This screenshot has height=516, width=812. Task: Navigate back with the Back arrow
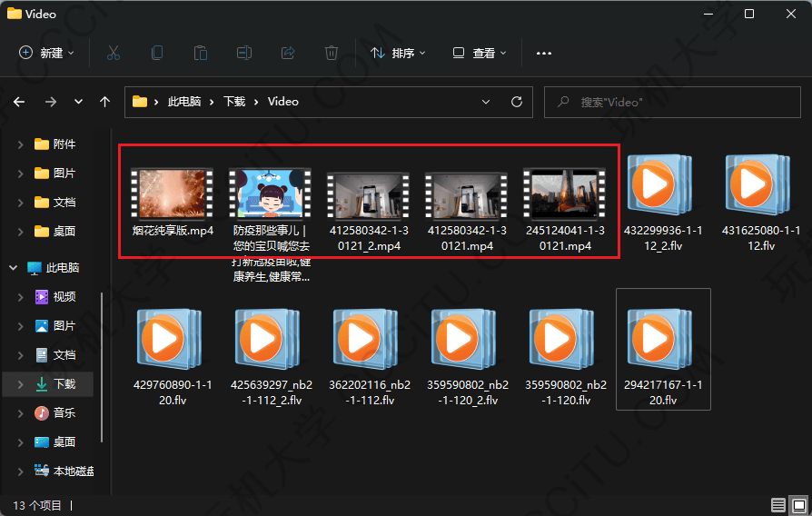(19, 102)
